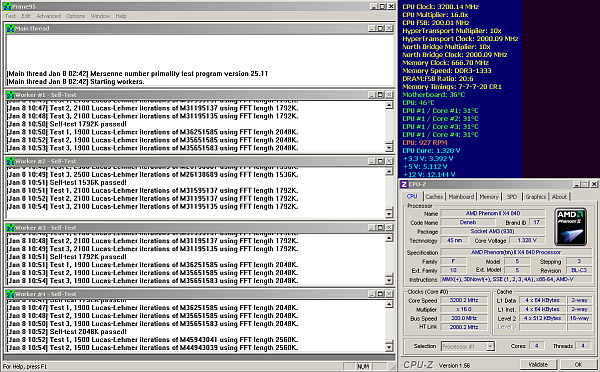Screen dimensions: 600x372
Task: Click the CPU-Z title bar icon
Action: [x=404, y=184]
